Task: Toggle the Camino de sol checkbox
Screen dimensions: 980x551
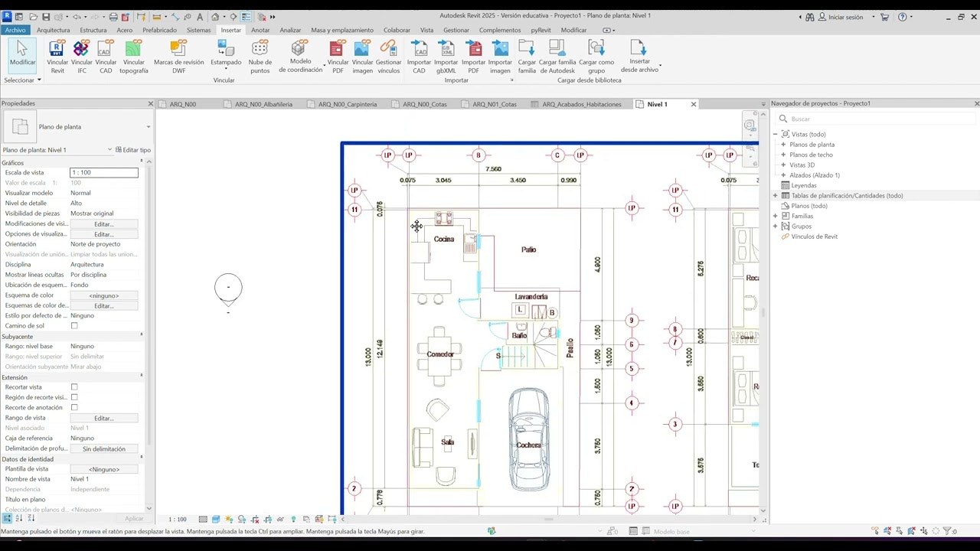Action: point(74,325)
